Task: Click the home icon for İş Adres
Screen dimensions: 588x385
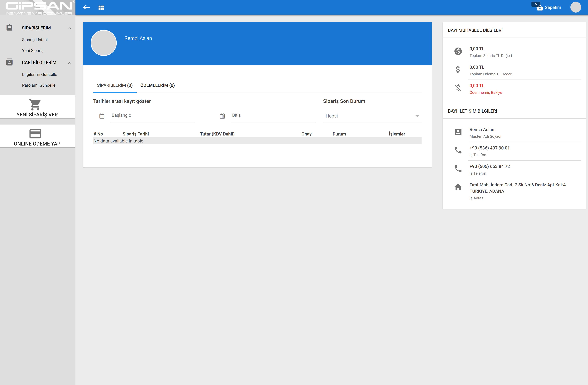Action: tap(458, 187)
